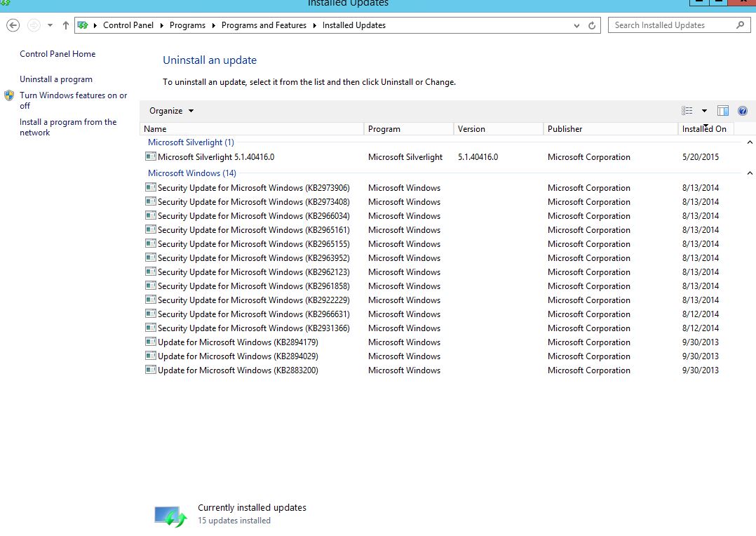Select Security Update KB2931366
The height and width of the screenshot is (536, 756).
tap(254, 328)
